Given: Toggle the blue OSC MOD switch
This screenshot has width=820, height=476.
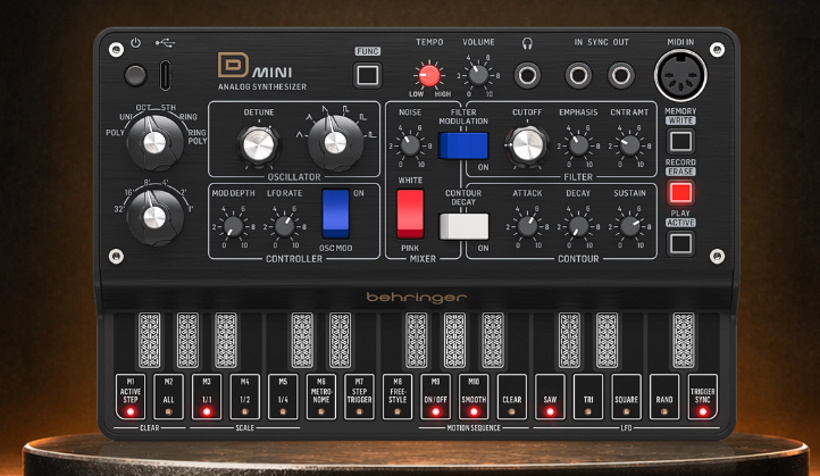Looking at the screenshot, I should (x=335, y=214).
